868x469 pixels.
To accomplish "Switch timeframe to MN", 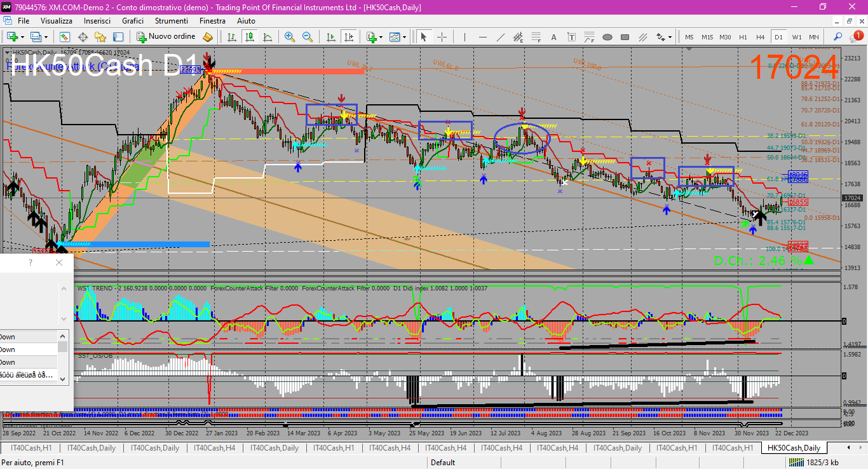I will [814, 37].
